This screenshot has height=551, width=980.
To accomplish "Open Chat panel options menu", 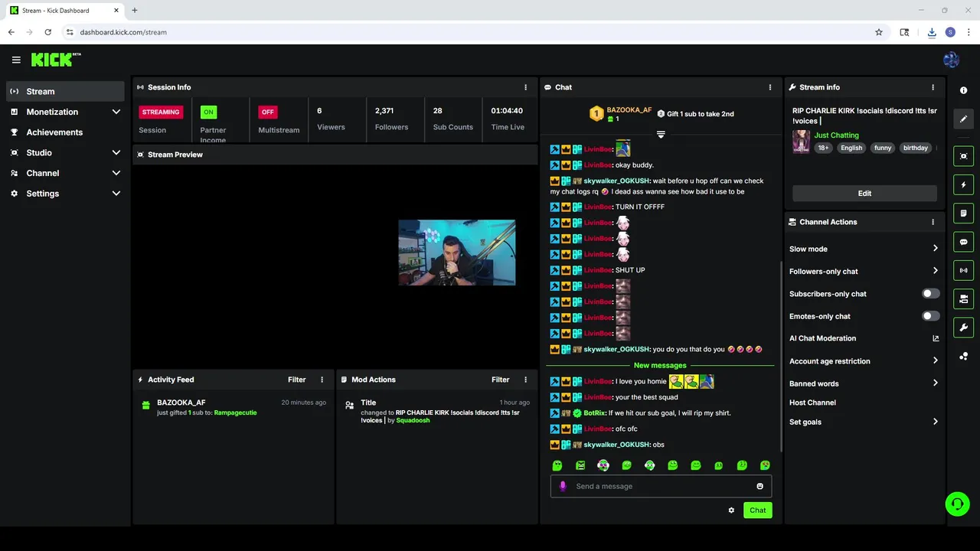I will 770,87.
